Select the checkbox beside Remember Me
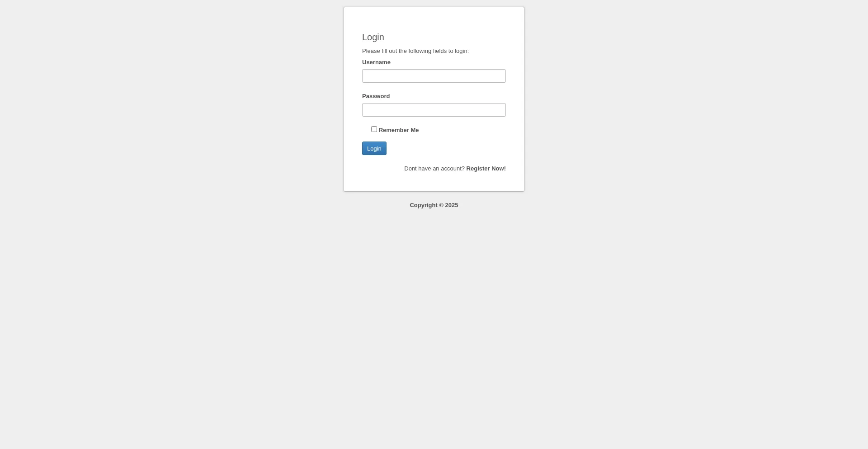Screen dimensions: 868x449 click(x=374, y=129)
